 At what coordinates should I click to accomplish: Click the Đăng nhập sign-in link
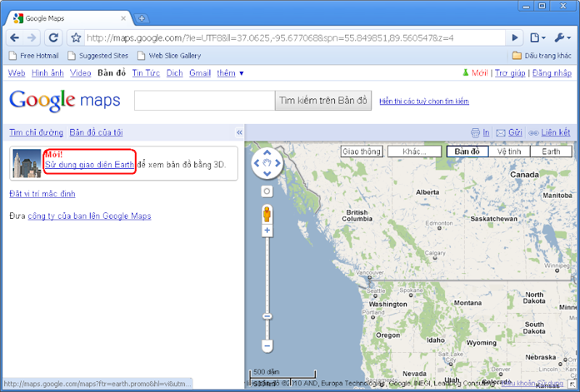[552, 73]
